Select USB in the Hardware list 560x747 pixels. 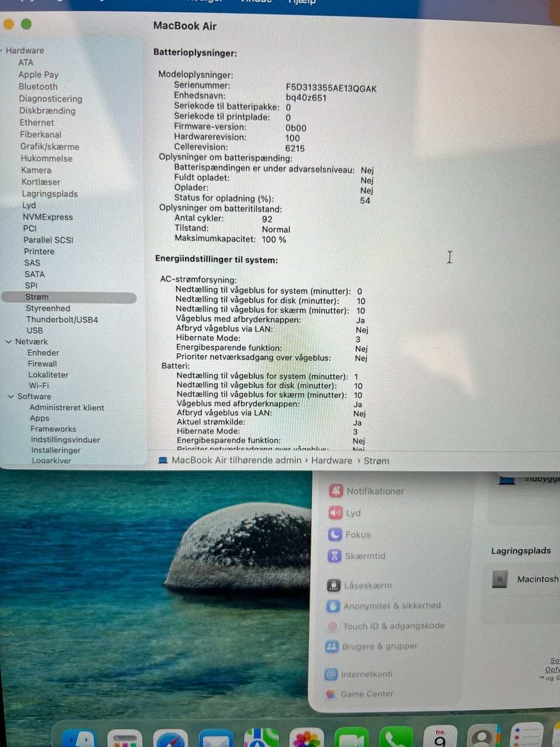click(x=34, y=330)
